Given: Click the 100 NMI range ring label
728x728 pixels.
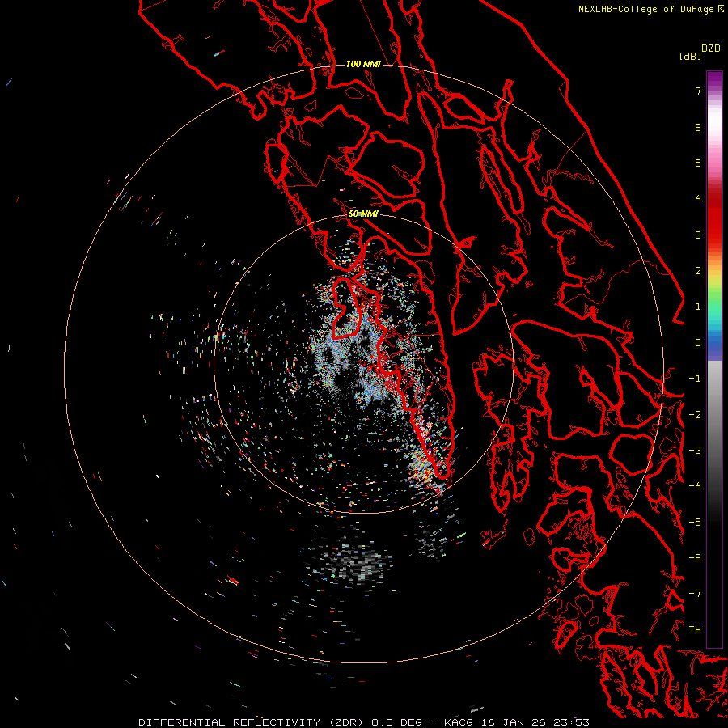Looking at the screenshot, I should click(363, 64).
